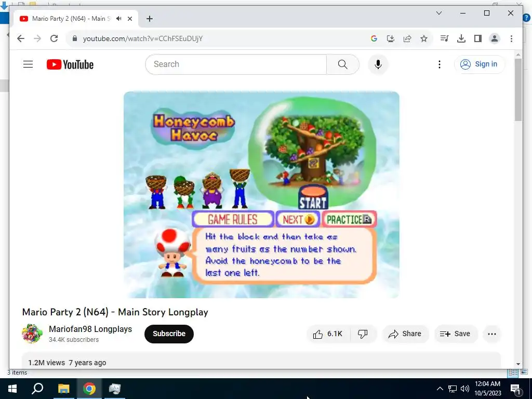Open Windows taskbar search
The height and width of the screenshot is (399, 532).
37,389
